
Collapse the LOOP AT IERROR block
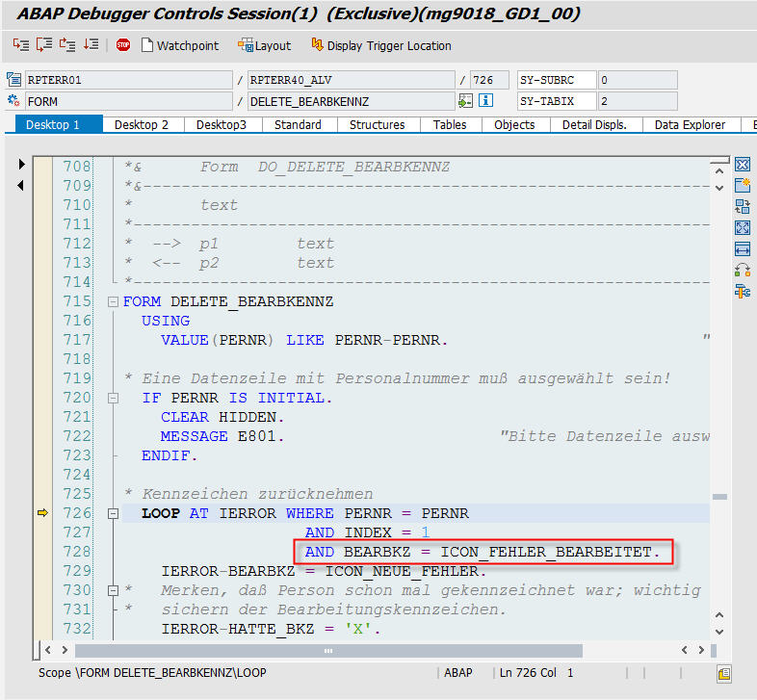pyautogui.click(x=115, y=513)
